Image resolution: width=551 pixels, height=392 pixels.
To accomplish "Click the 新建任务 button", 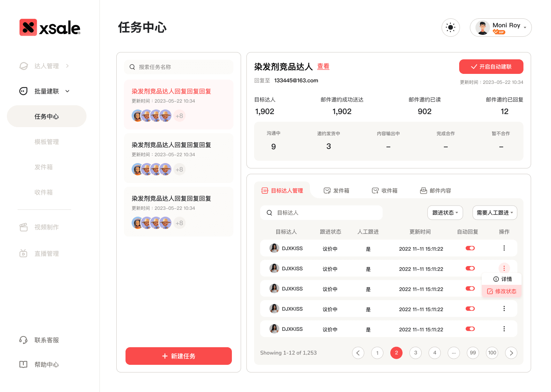I will point(179,356).
